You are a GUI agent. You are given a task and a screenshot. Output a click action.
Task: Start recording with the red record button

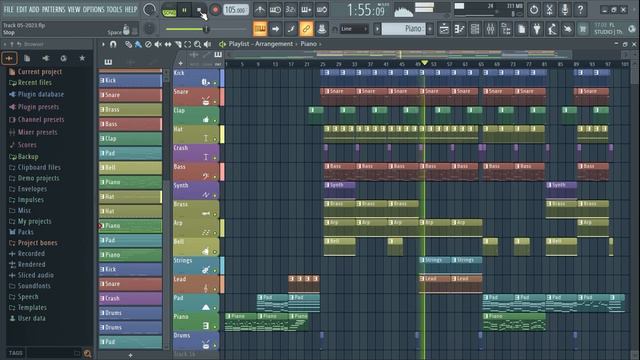[x=215, y=10]
